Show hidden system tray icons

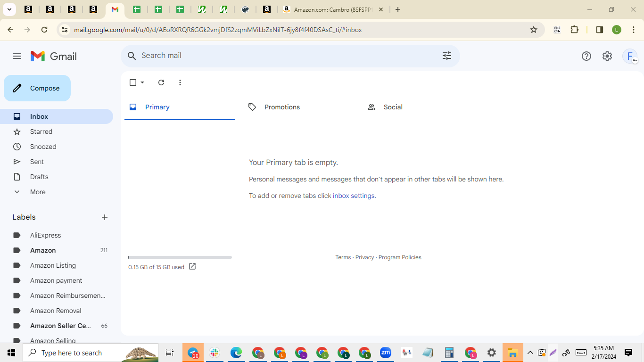530,353
